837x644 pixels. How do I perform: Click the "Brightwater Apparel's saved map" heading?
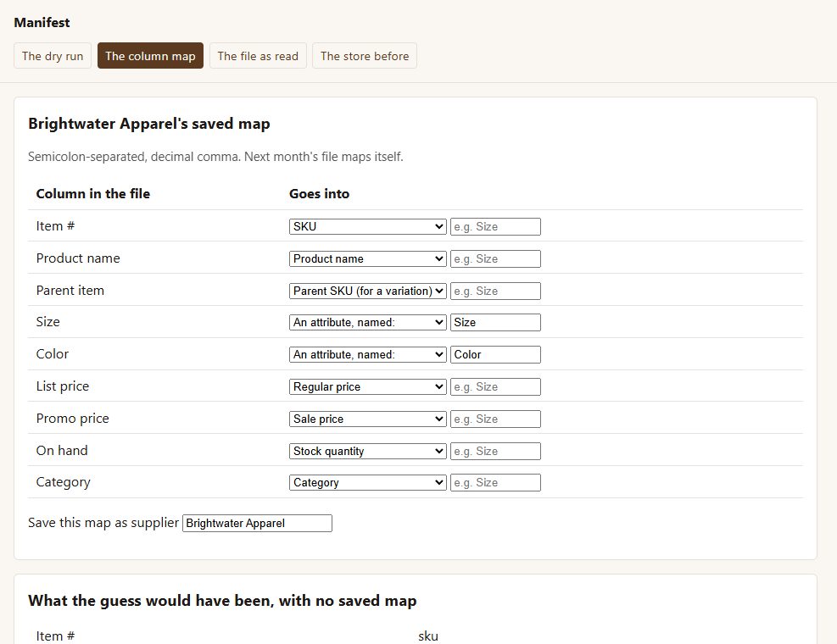[149, 124]
